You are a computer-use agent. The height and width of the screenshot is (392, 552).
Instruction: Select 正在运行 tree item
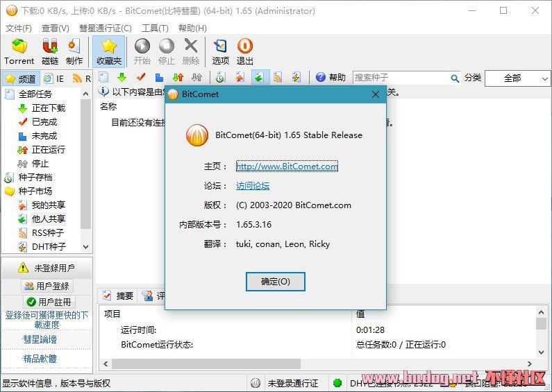48,150
